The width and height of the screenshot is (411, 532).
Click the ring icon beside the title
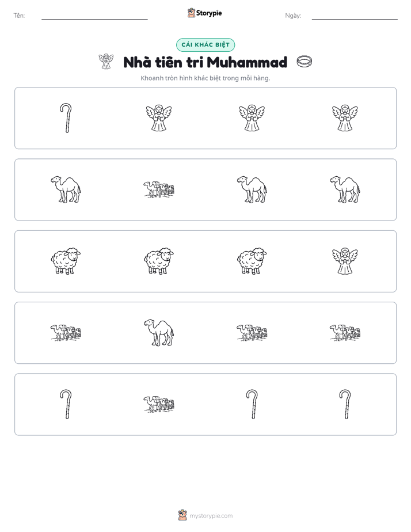[x=304, y=62]
